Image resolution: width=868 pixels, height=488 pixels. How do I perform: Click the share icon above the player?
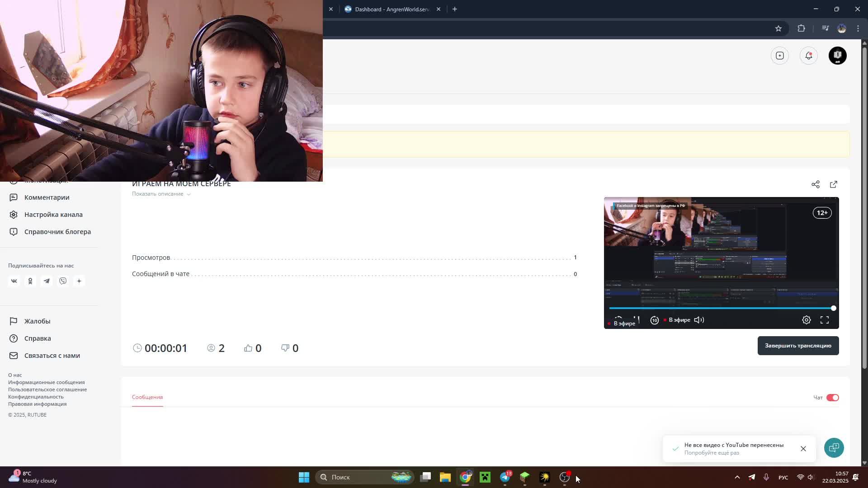pos(815,184)
